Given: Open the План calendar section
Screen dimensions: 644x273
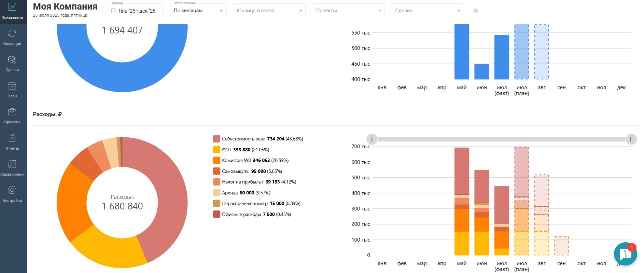Looking at the screenshot, I should coord(12,90).
